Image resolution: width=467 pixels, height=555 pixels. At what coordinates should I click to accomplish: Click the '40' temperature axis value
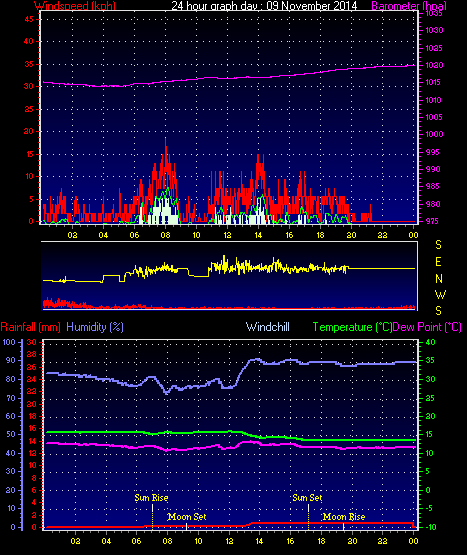[430, 342]
